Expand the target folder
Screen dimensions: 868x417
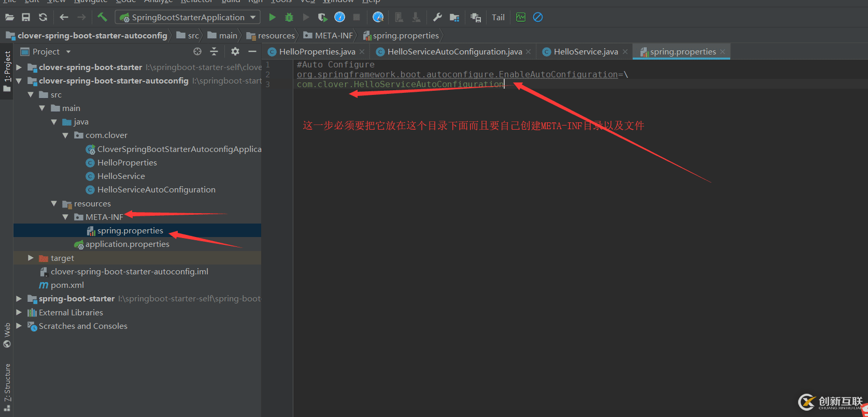pos(31,258)
